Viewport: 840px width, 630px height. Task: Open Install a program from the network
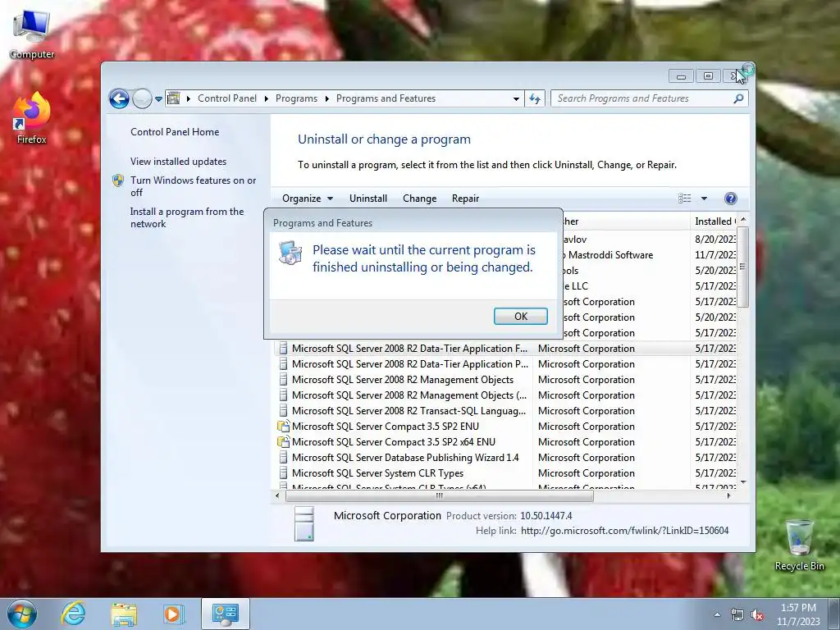coord(187,217)
